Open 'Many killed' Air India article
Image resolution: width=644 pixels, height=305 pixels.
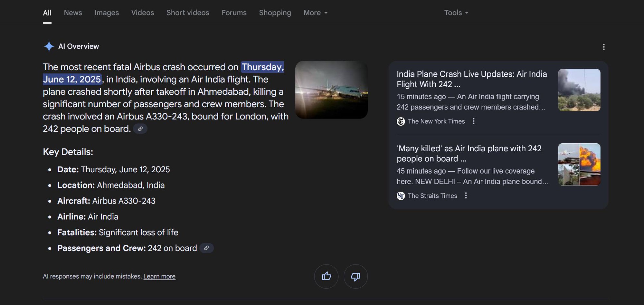[469, 153]
